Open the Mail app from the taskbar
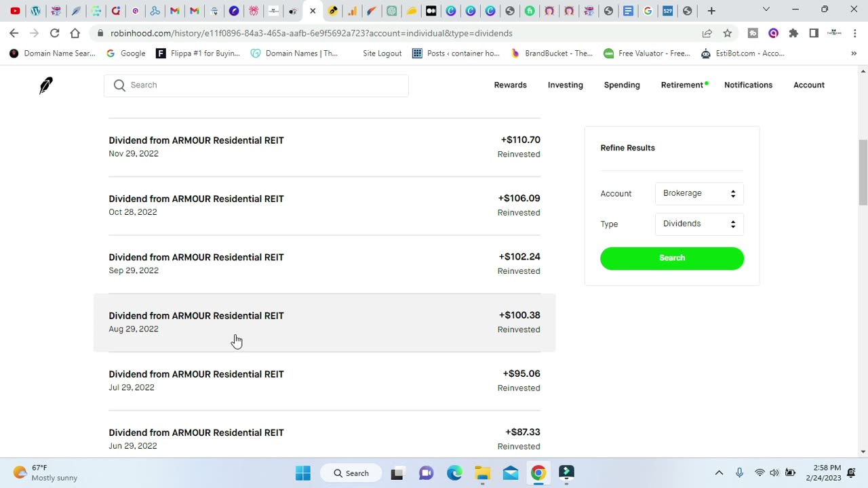This screenshot has height=488, width=868. [x=511, y=473]
